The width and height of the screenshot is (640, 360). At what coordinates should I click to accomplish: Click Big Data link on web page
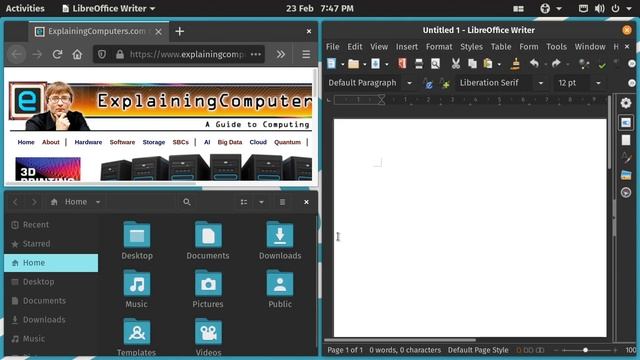click(230, 142)
